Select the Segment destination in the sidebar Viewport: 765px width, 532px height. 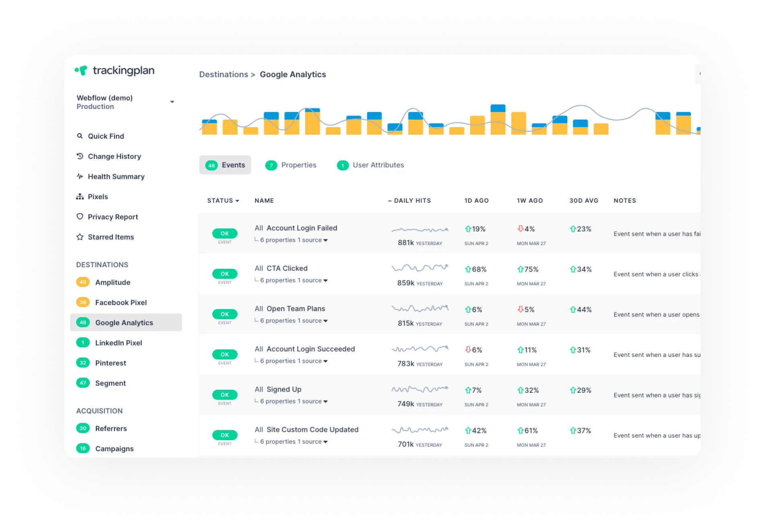point(111,383)
